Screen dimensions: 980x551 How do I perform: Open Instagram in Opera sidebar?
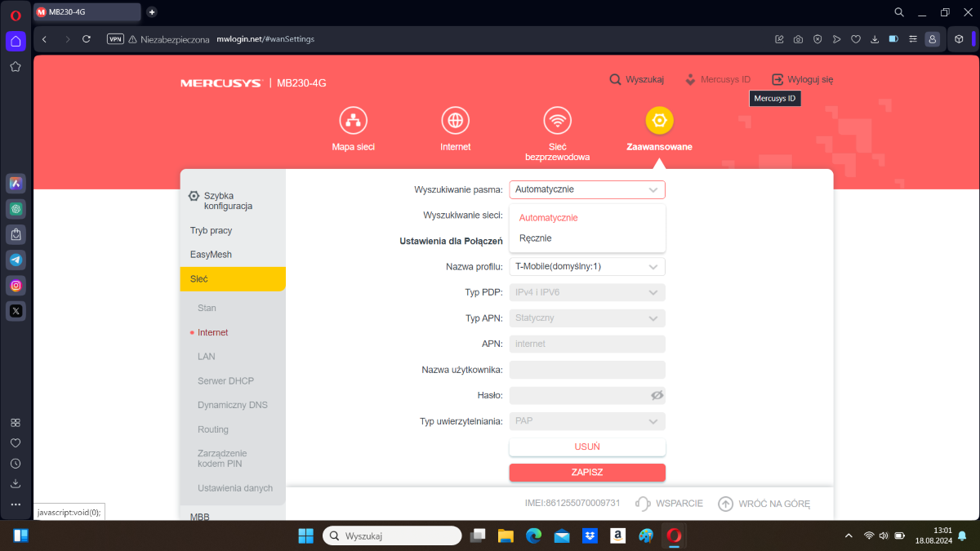point(16,285)
